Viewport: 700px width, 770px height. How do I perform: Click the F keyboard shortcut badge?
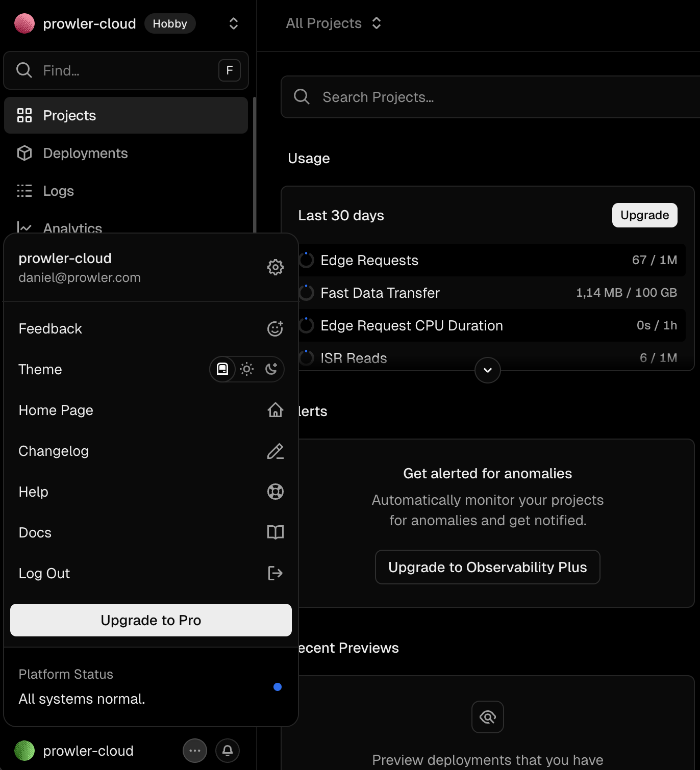(230, 70)
